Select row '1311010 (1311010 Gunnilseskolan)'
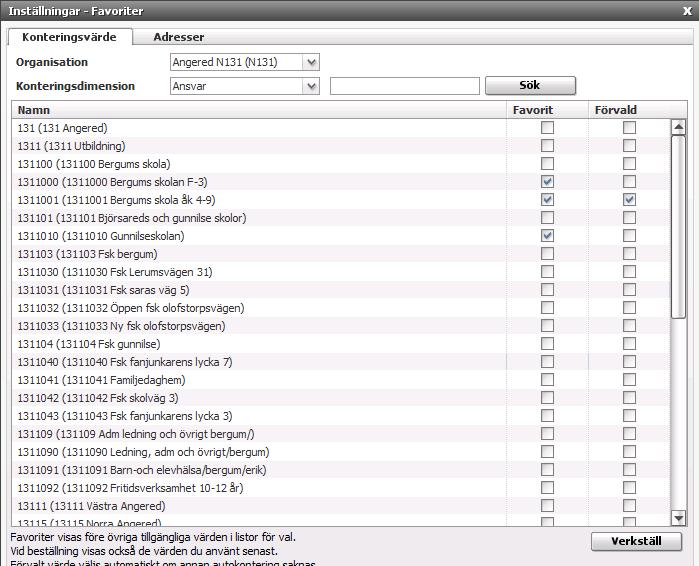This screenshot has width=699, height=566. pyautogui.click(x=341, y=236)
